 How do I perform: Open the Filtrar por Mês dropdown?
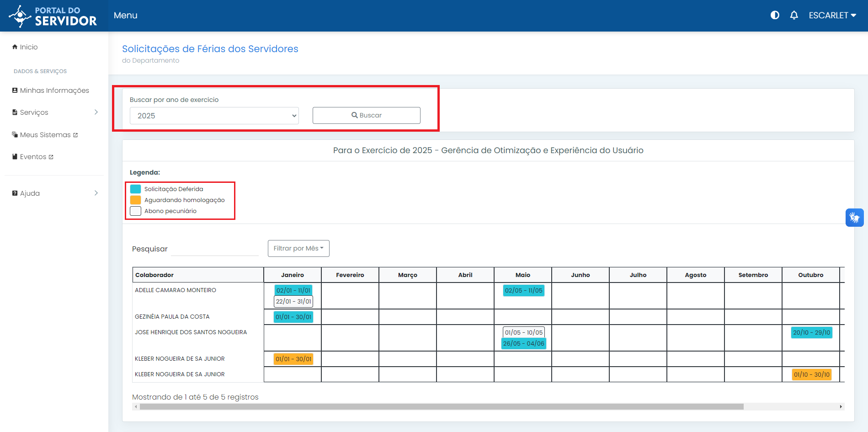pyautogui.click(x=298, y=248)
